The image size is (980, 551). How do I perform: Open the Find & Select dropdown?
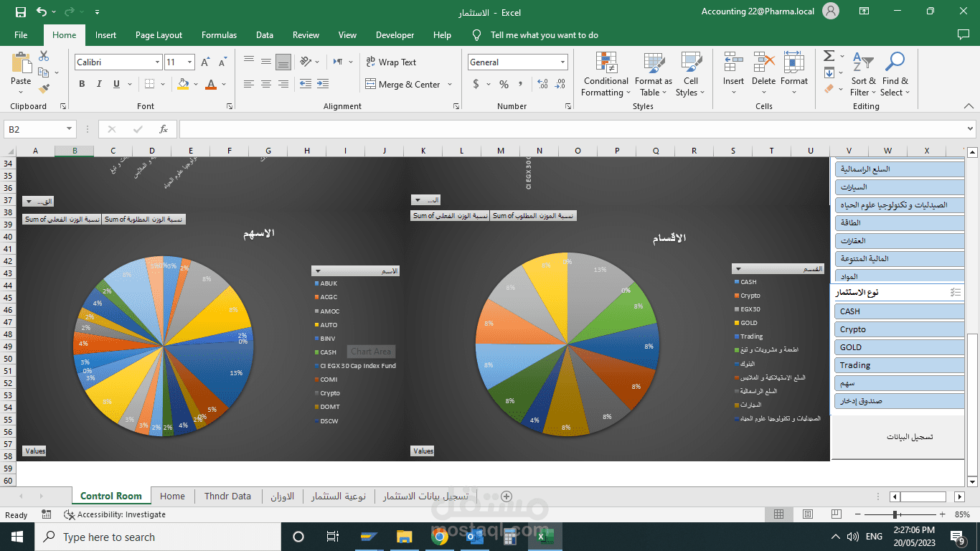(895, 75)
